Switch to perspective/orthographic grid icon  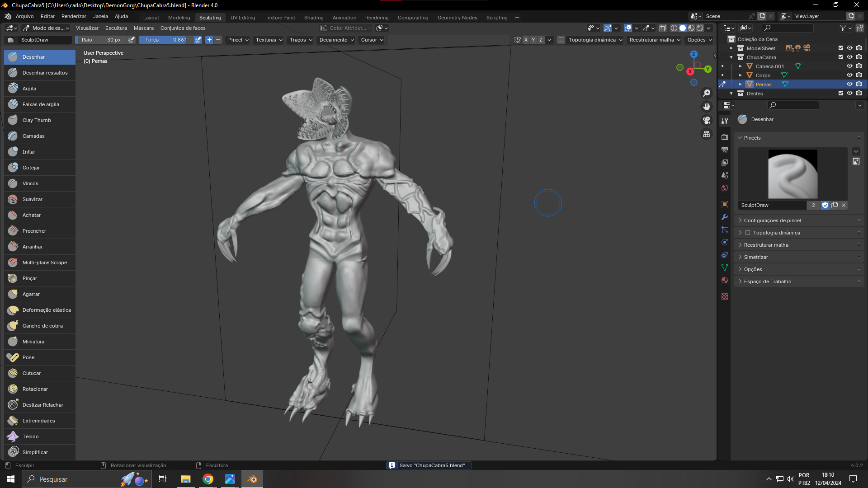tap(707, 134)
